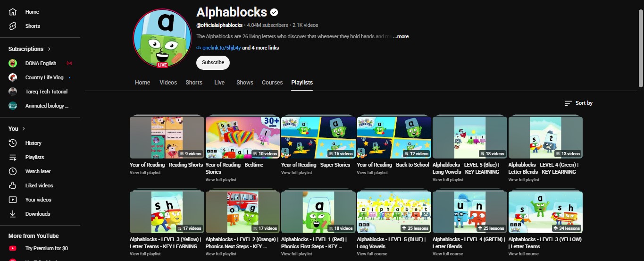Open the 35 lessons Long Vowels course thumbnail
The image size is (644, 261).
(x=394, y=212)
